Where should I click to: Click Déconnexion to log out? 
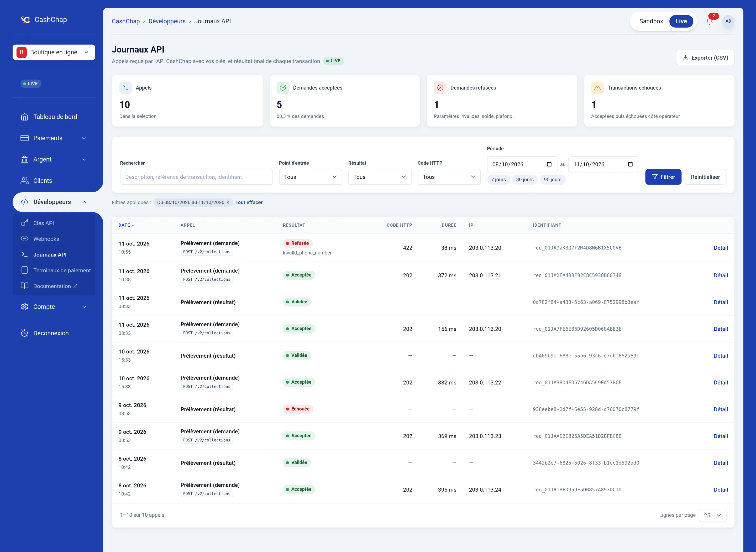click(x=54, y=333)
